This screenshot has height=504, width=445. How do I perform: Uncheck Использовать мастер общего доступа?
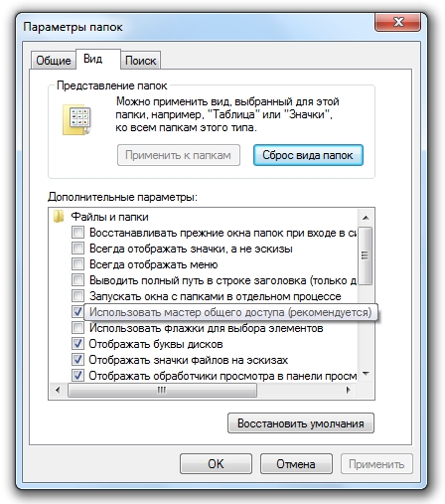tap(77, 312)
